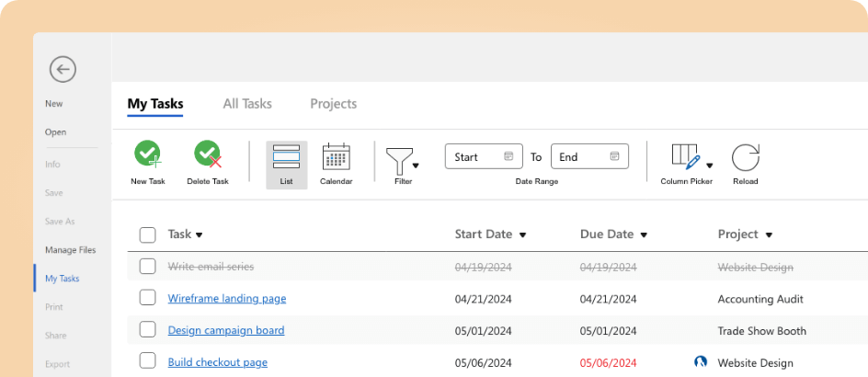
Task: Check the Build checkout page checkbox
Action: pos(147,361)
